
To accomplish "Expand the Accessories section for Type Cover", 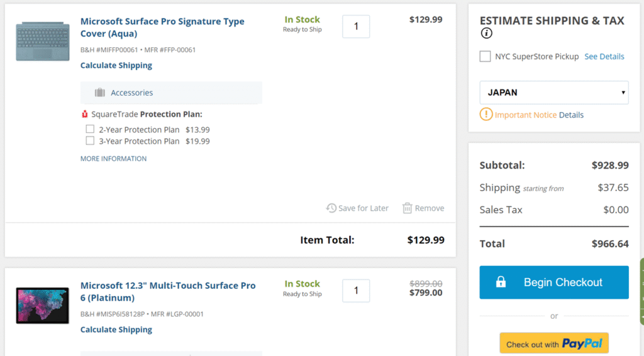I will (x=171, y=92).
